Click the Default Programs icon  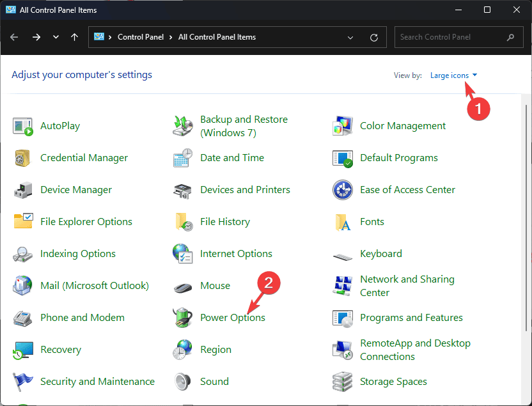[342, 159]
